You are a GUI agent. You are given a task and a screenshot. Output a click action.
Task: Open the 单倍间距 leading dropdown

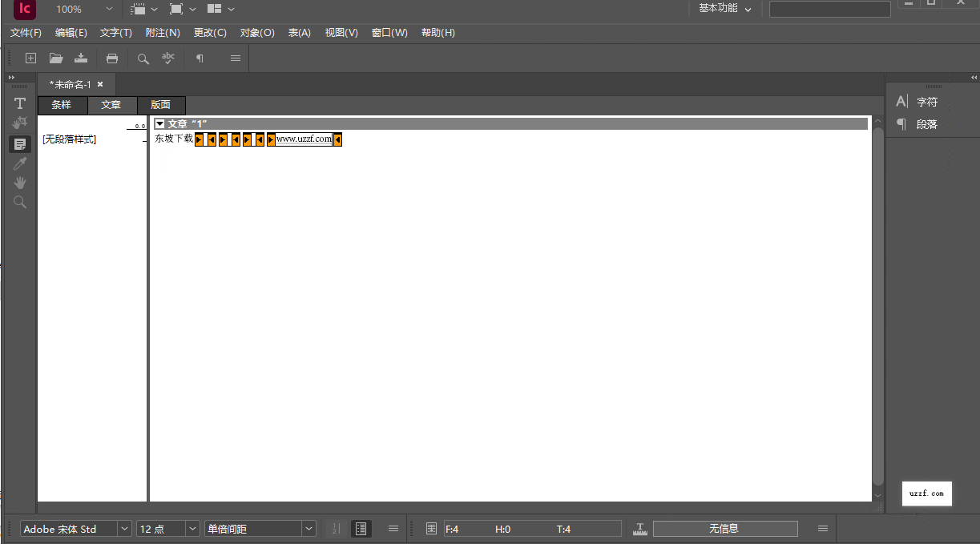click(309, 528)
